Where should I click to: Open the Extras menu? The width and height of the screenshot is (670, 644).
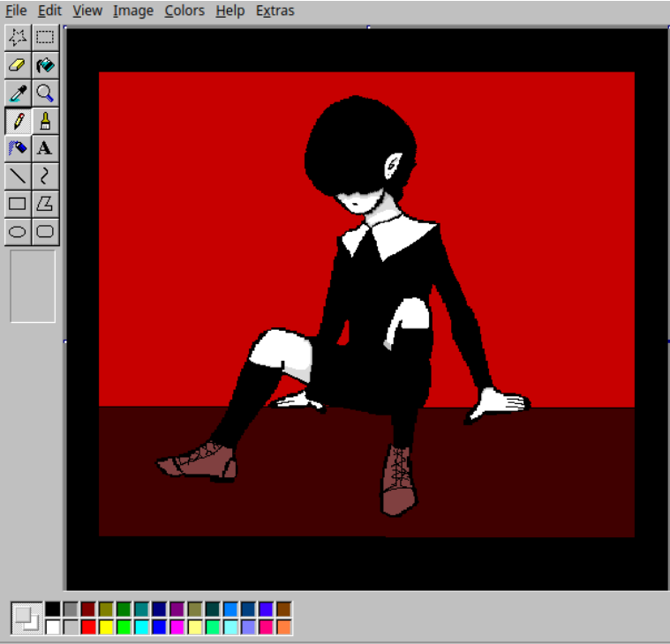(x=275, y=11)
